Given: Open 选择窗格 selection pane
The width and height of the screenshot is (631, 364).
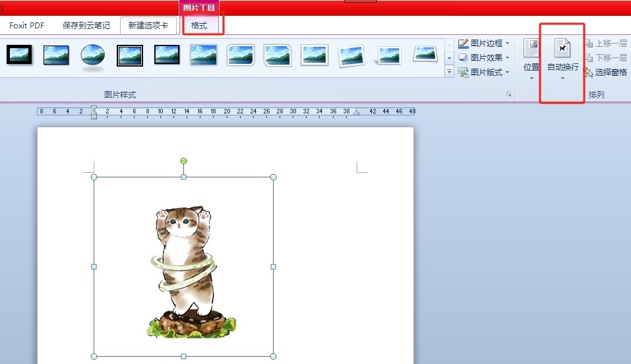Looking at the screenshot, I should tap(607, 73).
